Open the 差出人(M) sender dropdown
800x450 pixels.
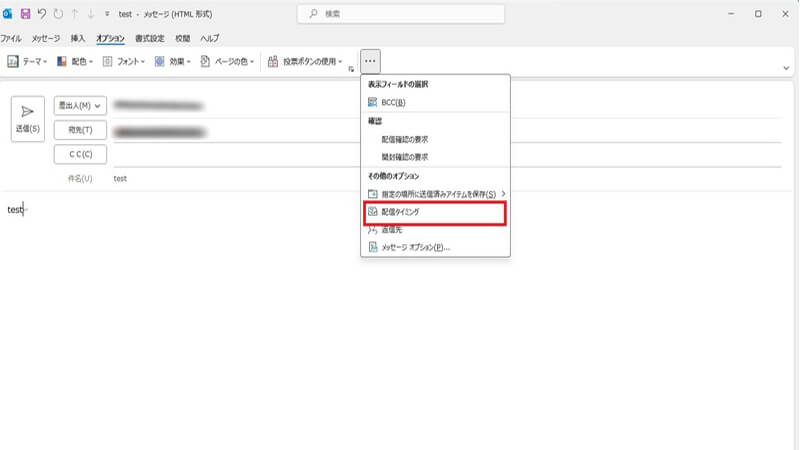coord(80,106)
